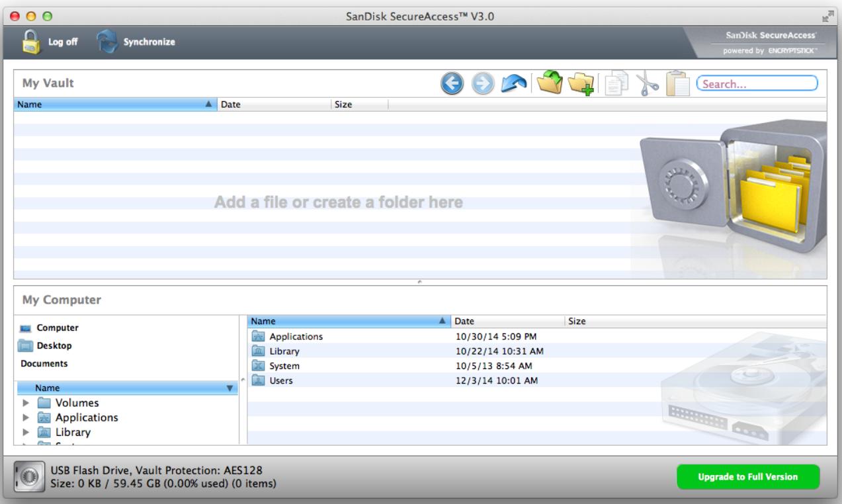Click the vault safe icon in the status bar
842x504 pixels.
(28, 477)
